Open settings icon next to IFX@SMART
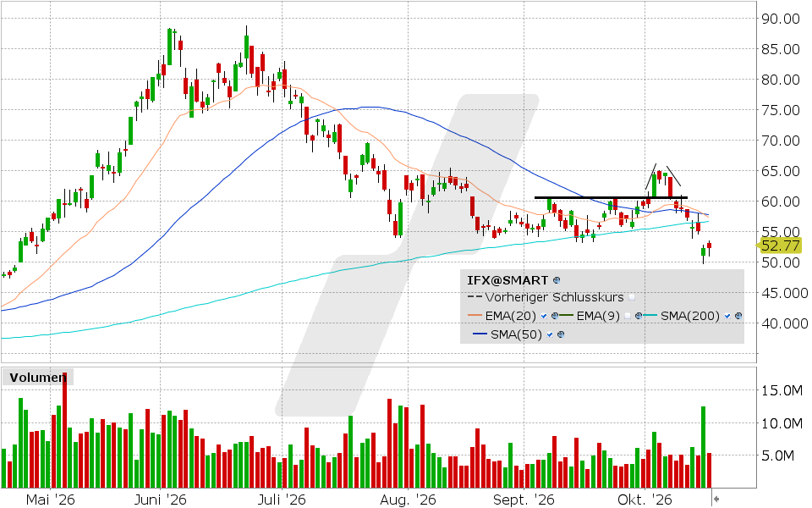 pos(557,280)
